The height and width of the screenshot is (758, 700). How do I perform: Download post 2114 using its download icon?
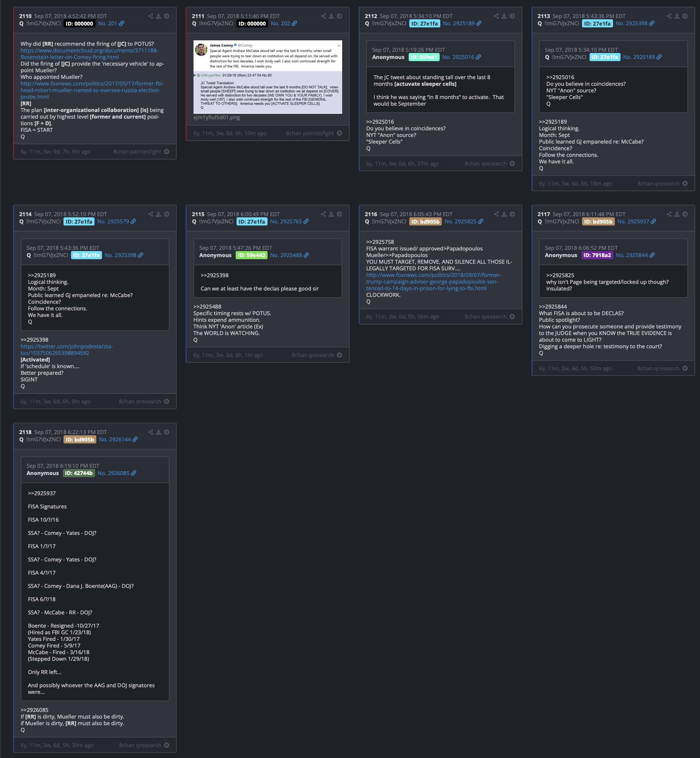(x=158, y=214)
